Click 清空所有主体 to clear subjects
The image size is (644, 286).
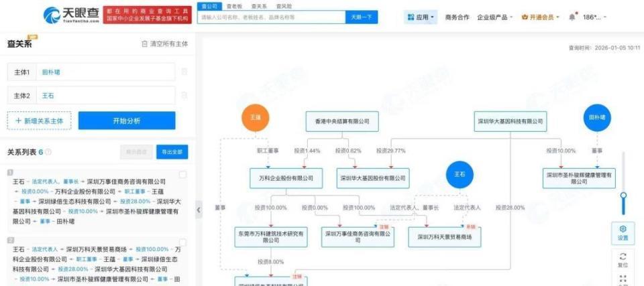tap(165, 44)
